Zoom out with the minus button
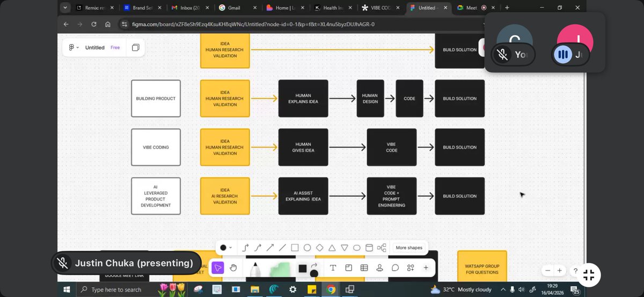The image size is (644, 297). (547, 271)
